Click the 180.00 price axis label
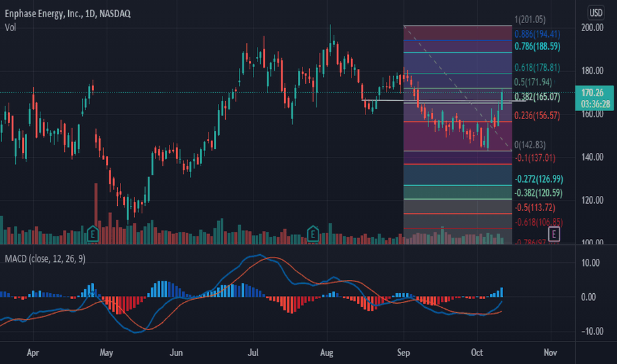The image size is (617, 364). coord(593,71)
